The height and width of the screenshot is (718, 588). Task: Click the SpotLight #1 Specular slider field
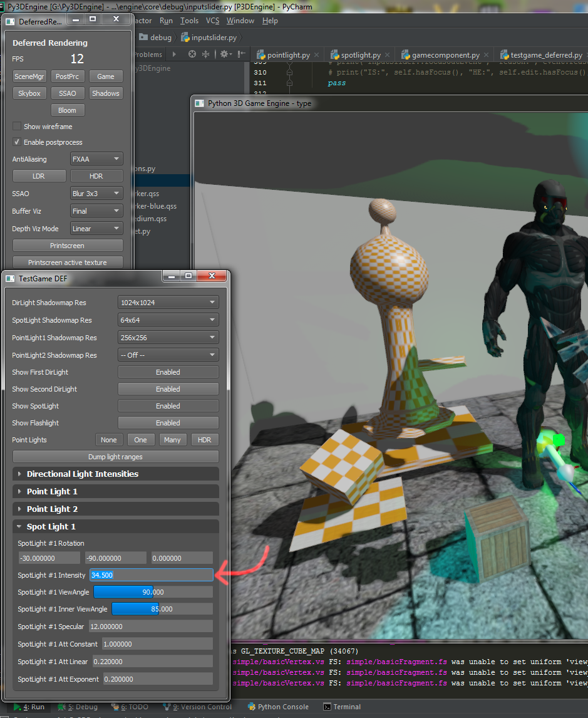coord(151,627)
